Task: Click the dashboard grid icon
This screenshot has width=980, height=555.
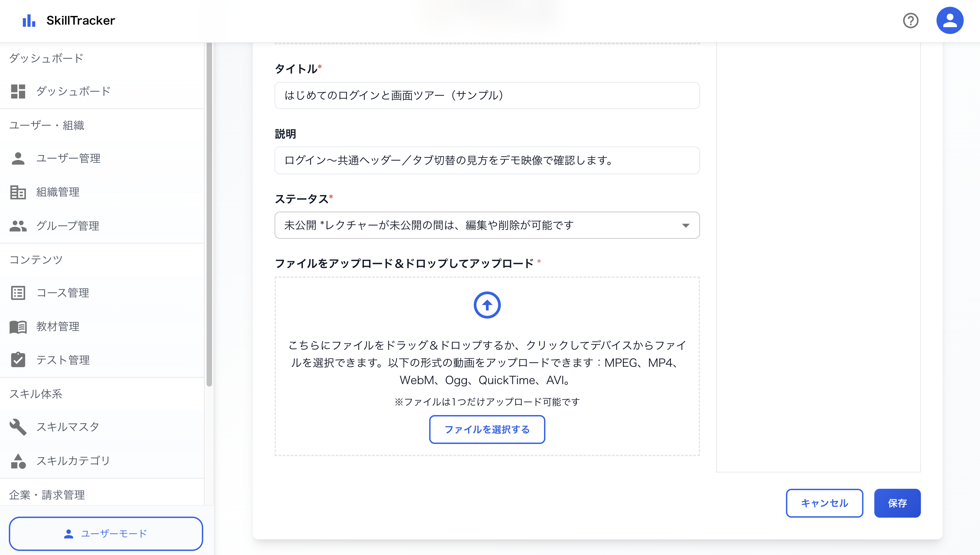Action: pos(18,91)
